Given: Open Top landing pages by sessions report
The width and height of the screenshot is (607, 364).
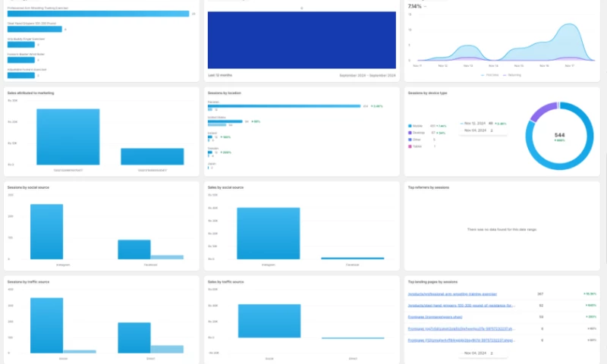Looking at the screenshot, I should 432,281.
